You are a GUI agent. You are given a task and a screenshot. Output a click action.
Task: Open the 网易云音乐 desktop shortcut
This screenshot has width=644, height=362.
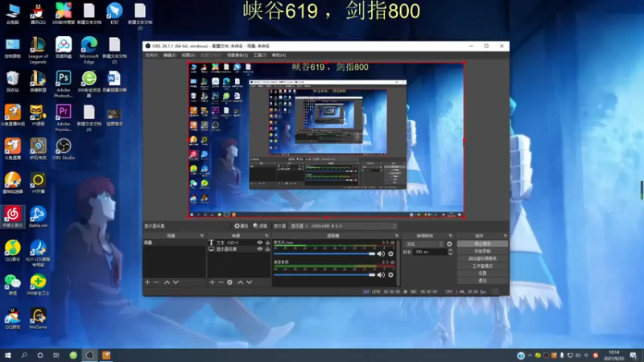tap(13, 217)
